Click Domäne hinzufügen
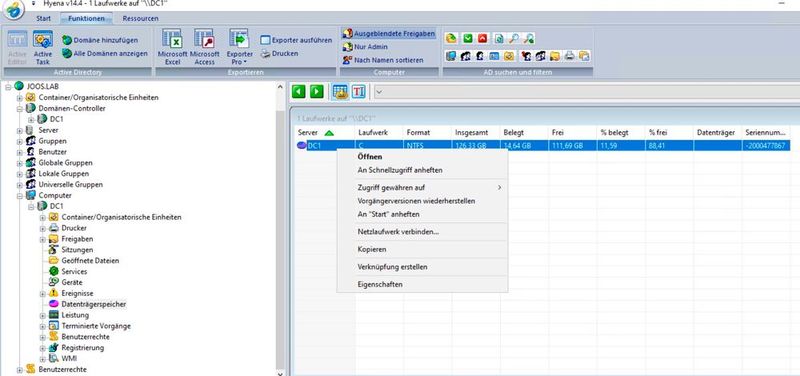Image resolution: width=800 pixels, height=376 pixels. coord(100,40)
